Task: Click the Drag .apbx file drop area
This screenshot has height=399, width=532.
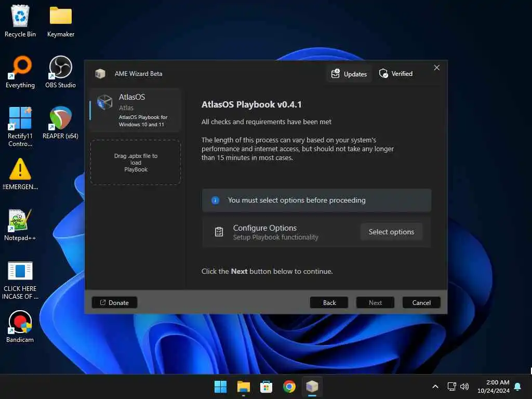Action: [x=136, y=163]
